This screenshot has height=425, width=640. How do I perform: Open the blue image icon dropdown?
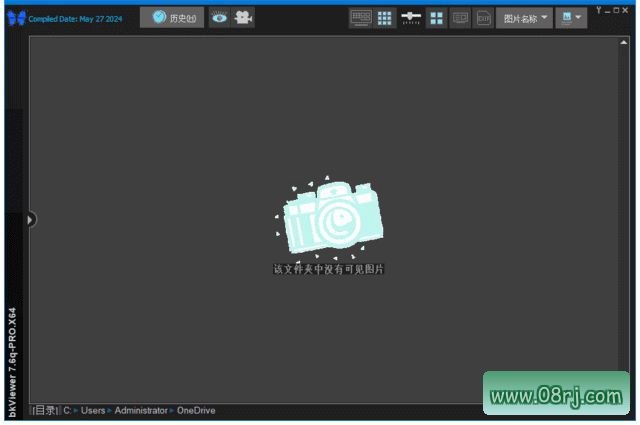tap(571, 18)
